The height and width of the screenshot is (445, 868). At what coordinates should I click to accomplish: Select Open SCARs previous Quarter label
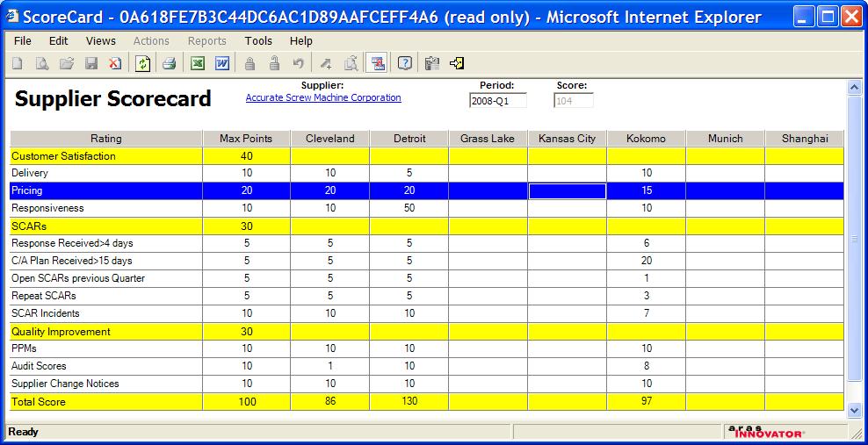(78, 278)
